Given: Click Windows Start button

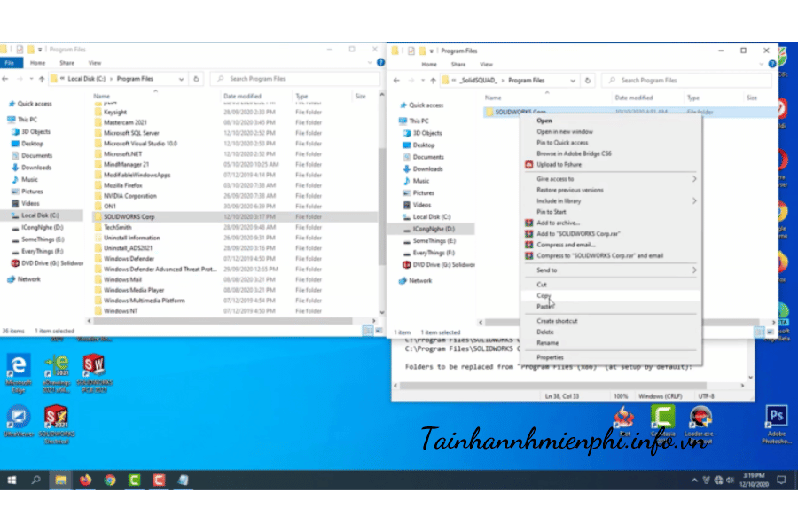Looking at the screenshot, I should 12,481.
